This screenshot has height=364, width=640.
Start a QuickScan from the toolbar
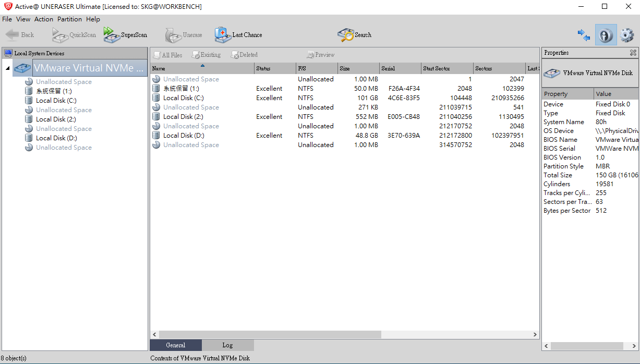(x=74, y=35)
